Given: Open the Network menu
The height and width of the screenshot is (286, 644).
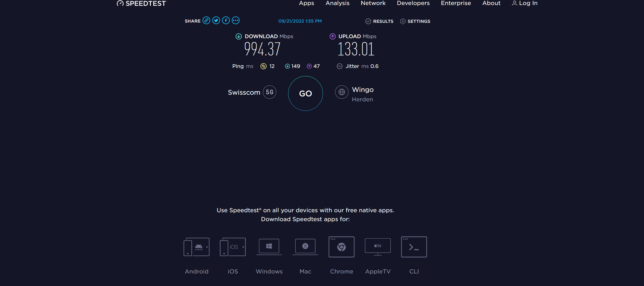Looking at the screenshot, I should click(373, 3).
